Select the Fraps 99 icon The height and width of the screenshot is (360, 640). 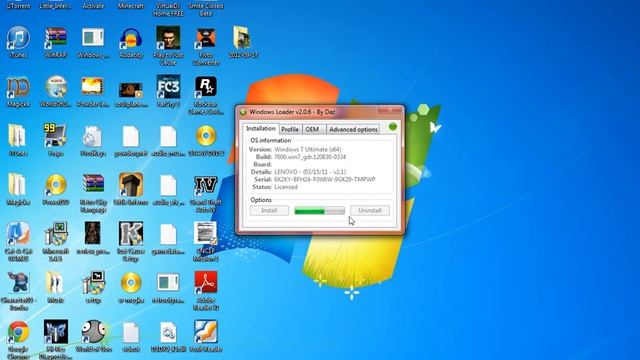coord(56,136)
